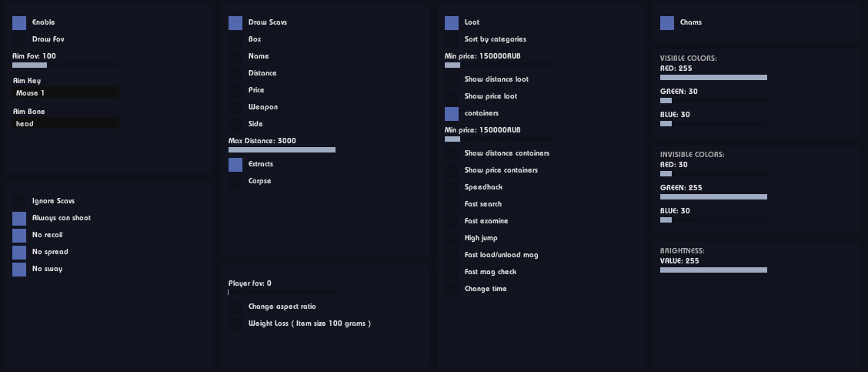Screen dimensions: 868x372
Task: Enable Sort by categories checkbox
Action: click(452, 40)
